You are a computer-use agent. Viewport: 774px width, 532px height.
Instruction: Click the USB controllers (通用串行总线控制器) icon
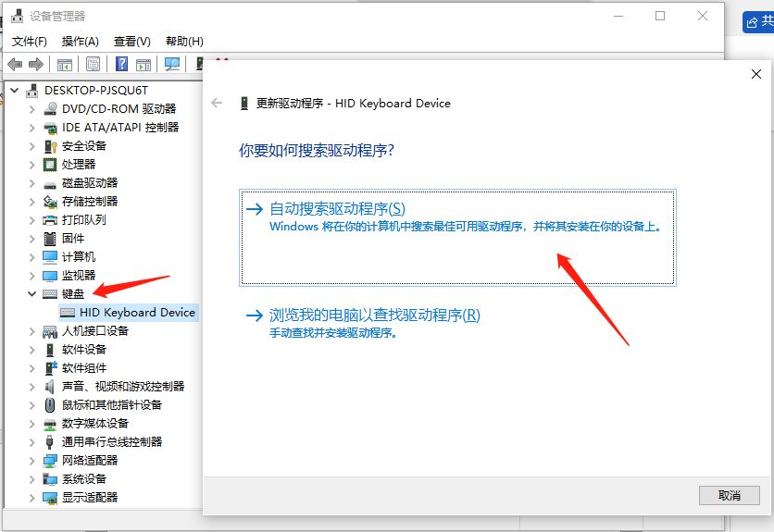coord(49,442)
